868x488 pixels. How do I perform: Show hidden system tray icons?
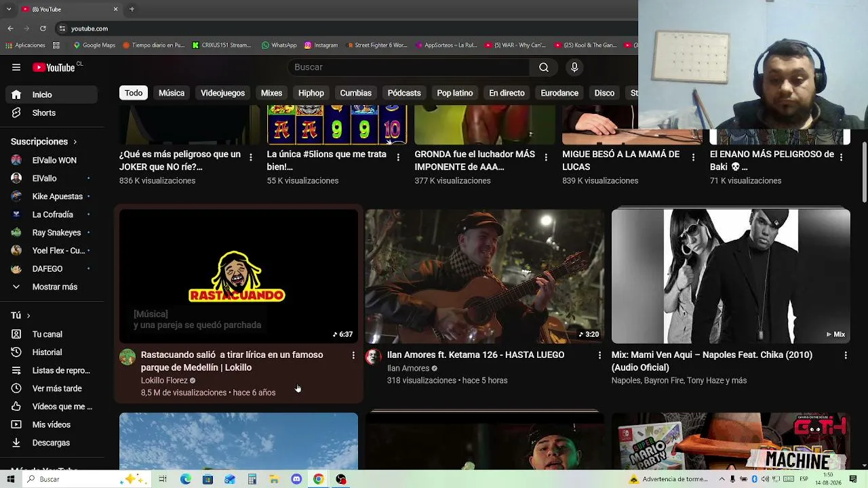click(x=722, y=479)
